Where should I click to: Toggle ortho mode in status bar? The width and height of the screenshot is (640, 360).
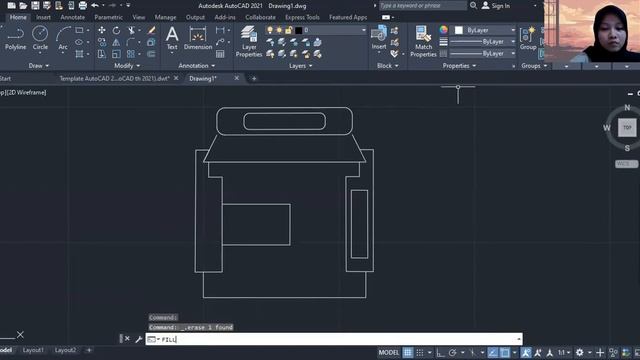[440, 353]
